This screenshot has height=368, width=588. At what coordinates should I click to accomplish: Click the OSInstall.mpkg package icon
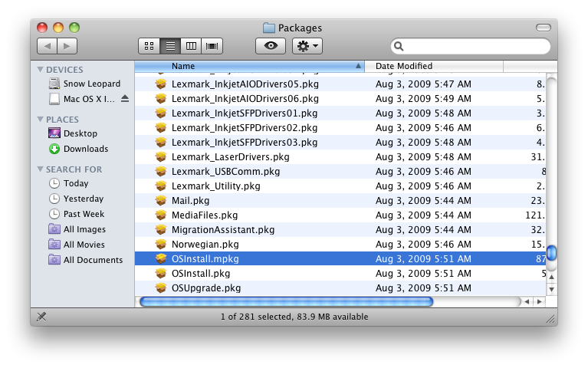pyautogui.click(x=161, y=259)
